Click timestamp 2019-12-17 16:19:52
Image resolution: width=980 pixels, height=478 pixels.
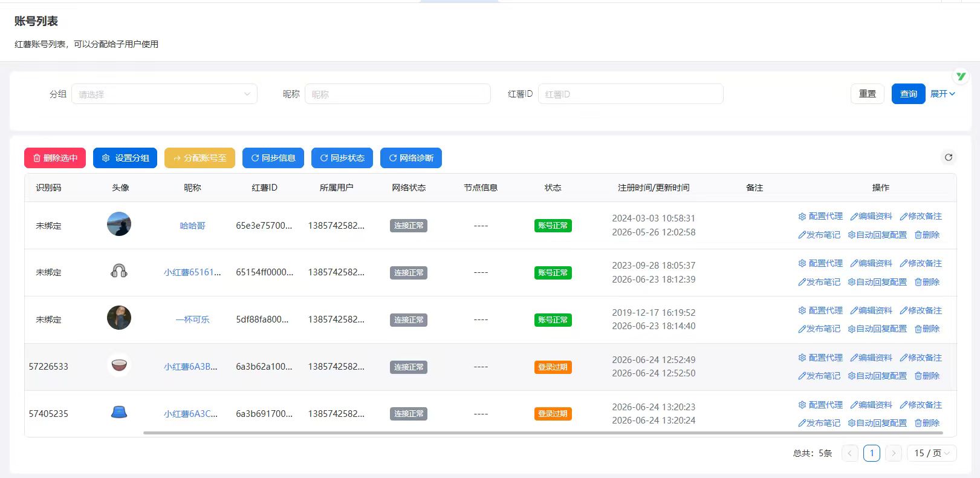coord(654,313)
